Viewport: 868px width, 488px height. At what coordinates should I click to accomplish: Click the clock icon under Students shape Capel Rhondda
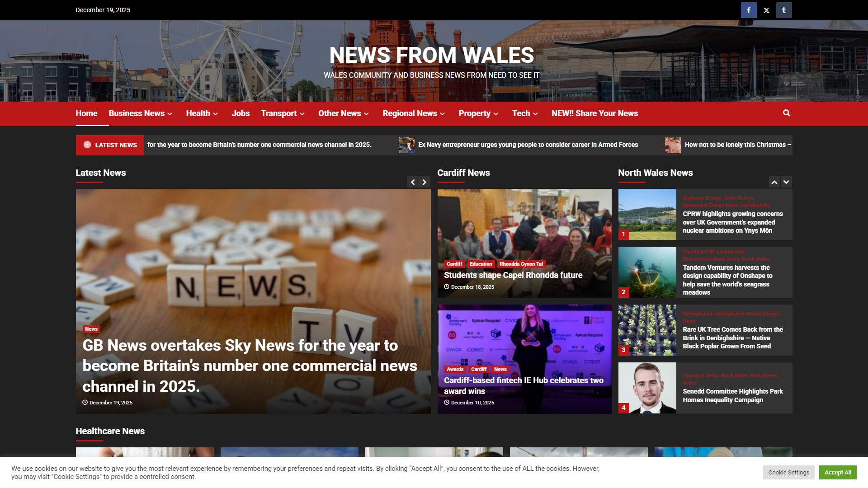(447, 286)
